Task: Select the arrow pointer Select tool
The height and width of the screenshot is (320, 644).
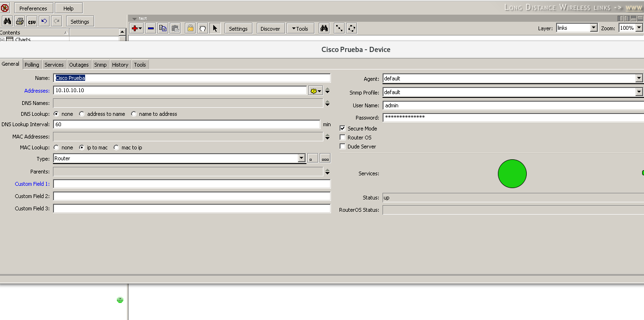Action: coord(215,28)
